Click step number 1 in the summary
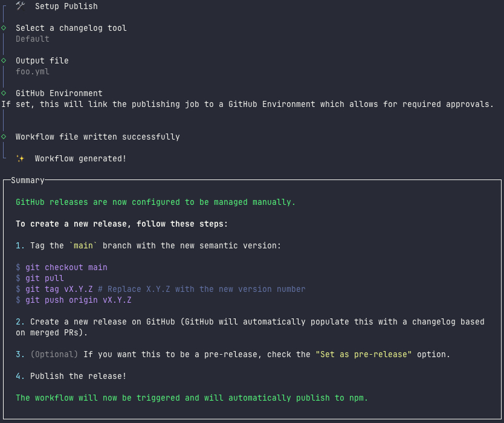 (x=21, y=245)
